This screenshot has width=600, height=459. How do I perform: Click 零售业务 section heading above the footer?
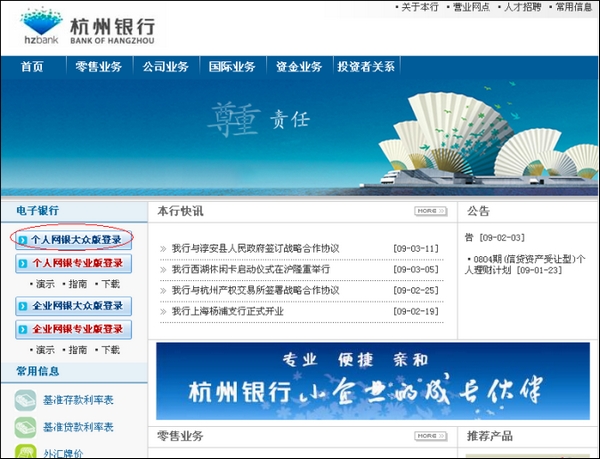[x=180, y=436]
